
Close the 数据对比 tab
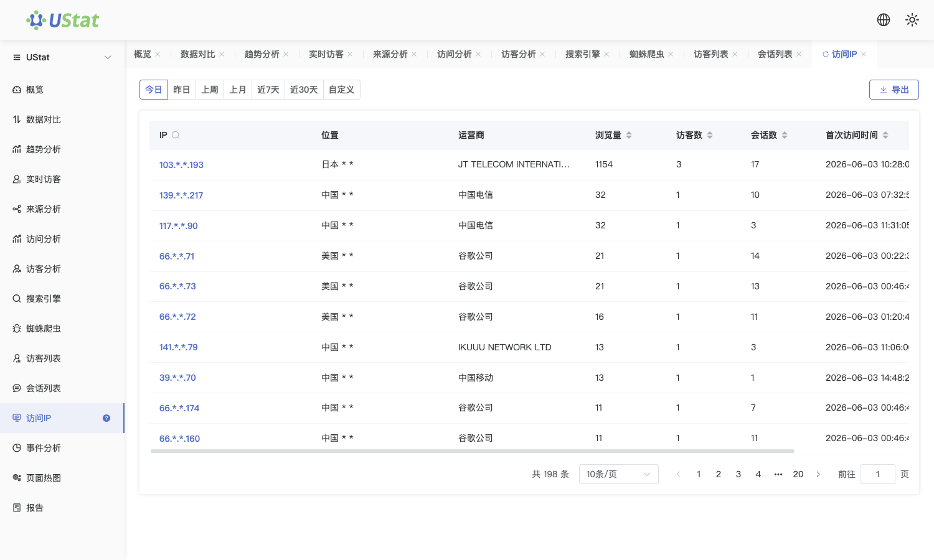pos(222,54)
